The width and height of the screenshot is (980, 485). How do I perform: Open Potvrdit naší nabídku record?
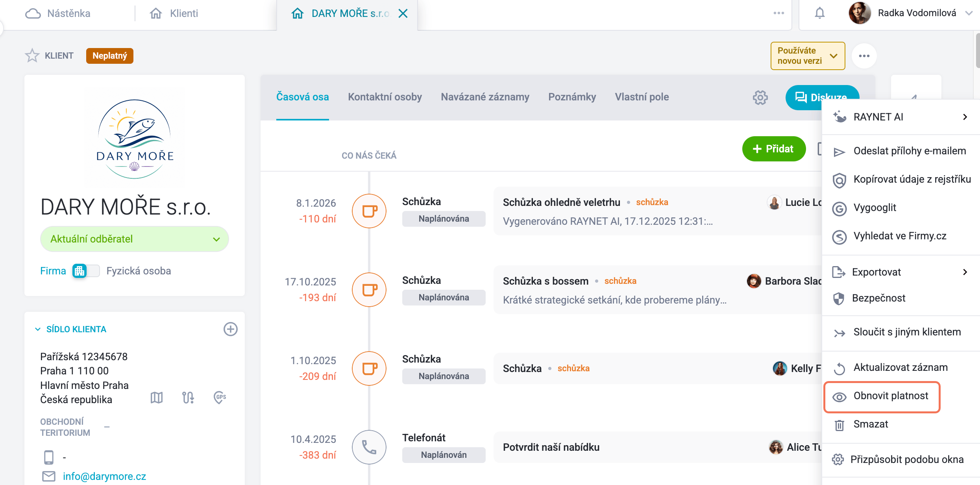(x=551, y=447)
